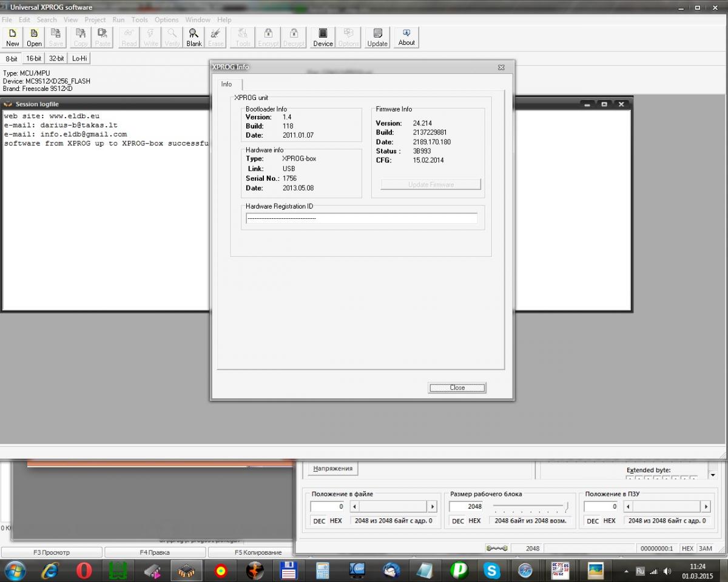
Task: Select HEX under Положение в ПЗУ
Action: click(610, 521)
